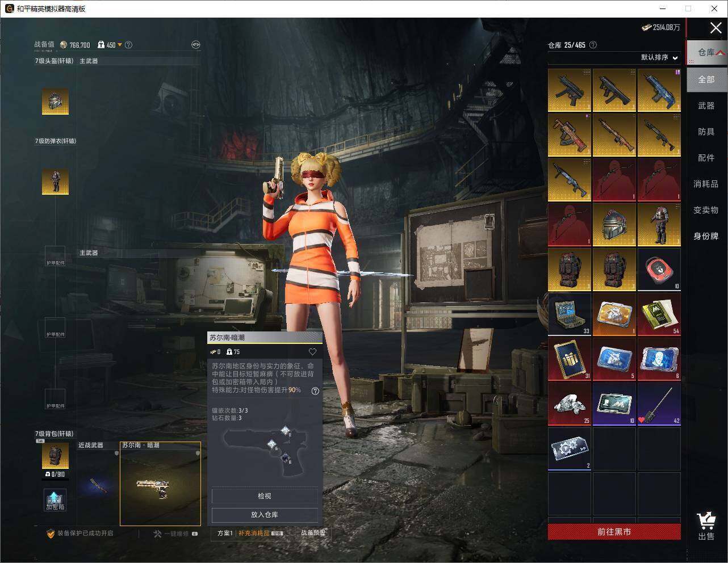Image resolution: width=728 pixels, height=563 pixels.
Task: Click the help icon next to 战备值 450
Action: [x=129, y=45]
